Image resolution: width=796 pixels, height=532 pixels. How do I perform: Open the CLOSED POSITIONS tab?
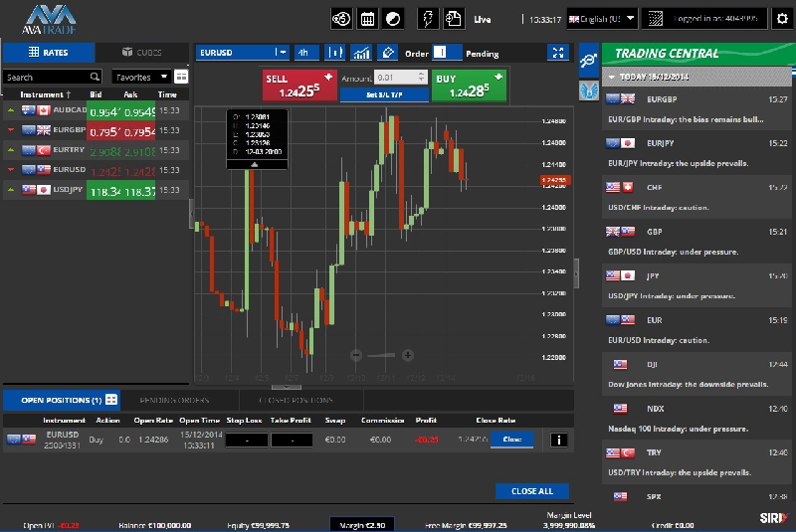pos(296,400)
